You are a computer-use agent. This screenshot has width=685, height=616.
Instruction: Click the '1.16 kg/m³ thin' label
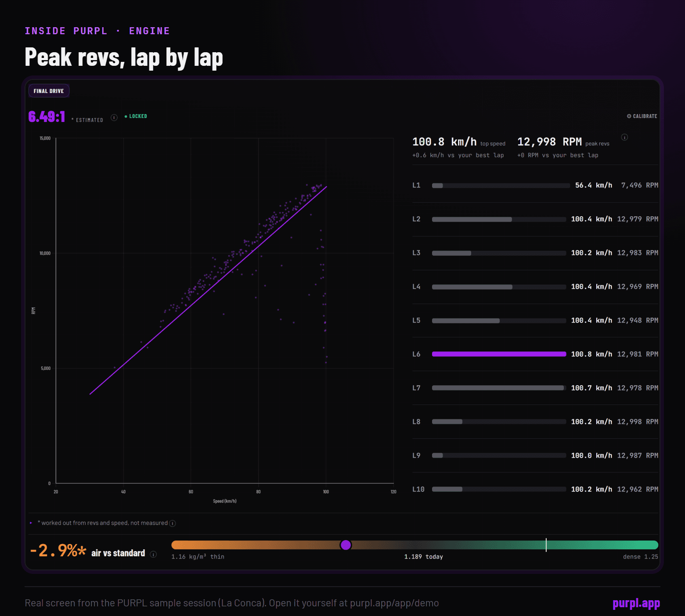[x=198, y=557]
